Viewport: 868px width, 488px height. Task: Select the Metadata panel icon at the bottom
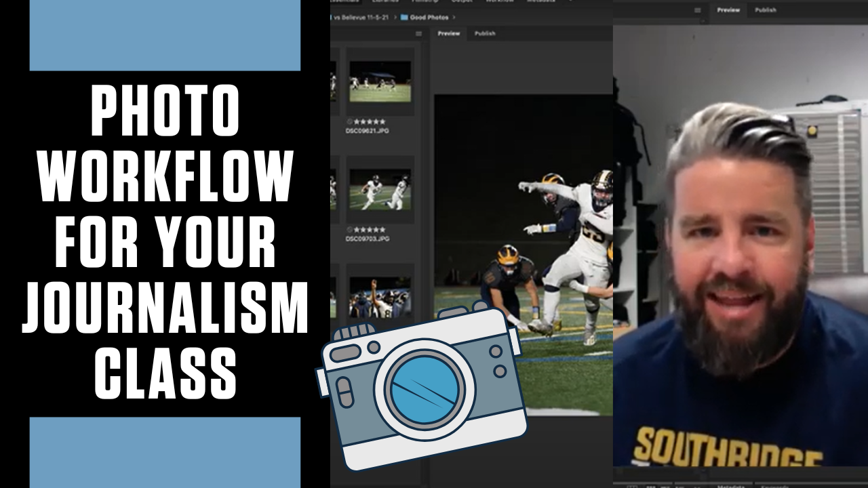click(731, 485)
